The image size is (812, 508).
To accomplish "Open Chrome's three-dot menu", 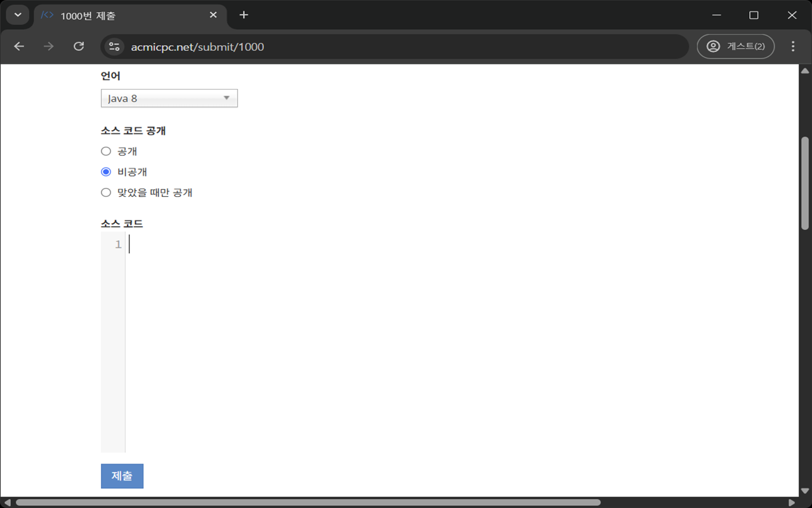I will tap(792, 46).
